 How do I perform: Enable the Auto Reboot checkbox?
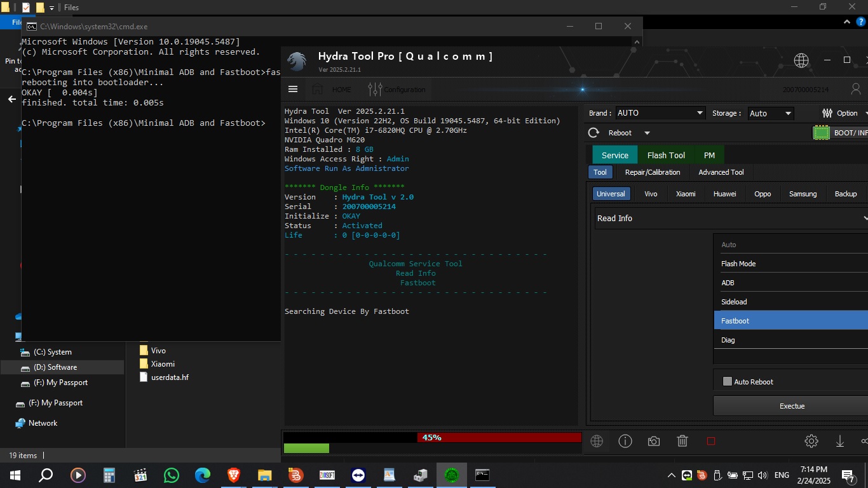[728, 381]
